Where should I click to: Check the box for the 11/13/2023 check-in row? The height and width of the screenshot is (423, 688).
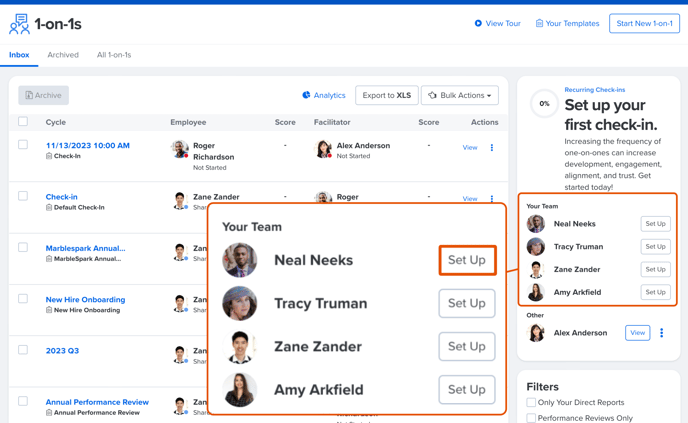point(23,145)
